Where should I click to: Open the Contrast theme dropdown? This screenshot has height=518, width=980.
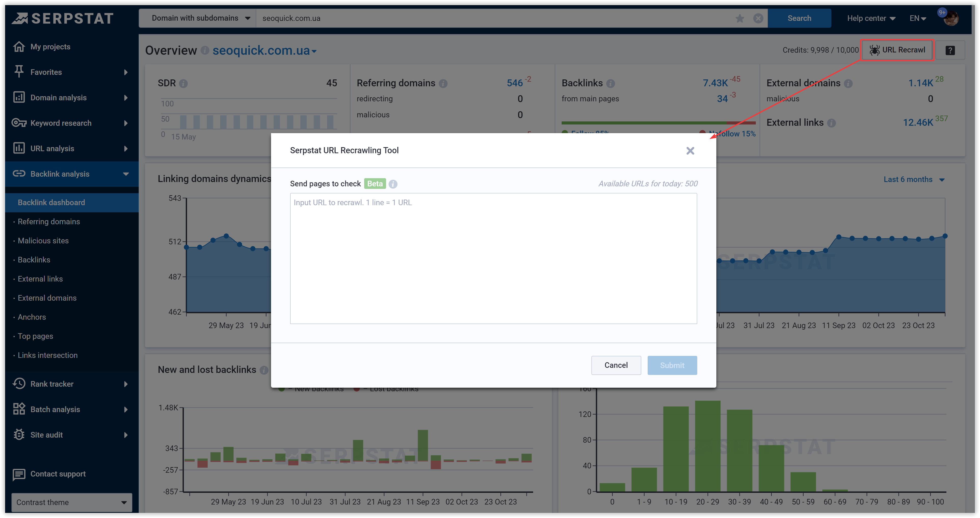point(72,502)
